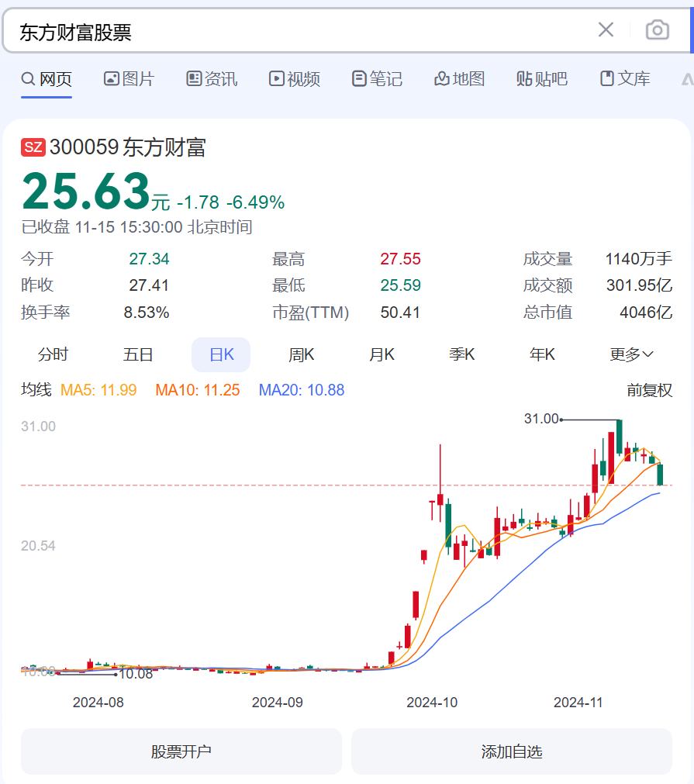This screenshot has height=784, width=694.
Task: Clear the search box with the X icon
Action: [x=606, y=30]
